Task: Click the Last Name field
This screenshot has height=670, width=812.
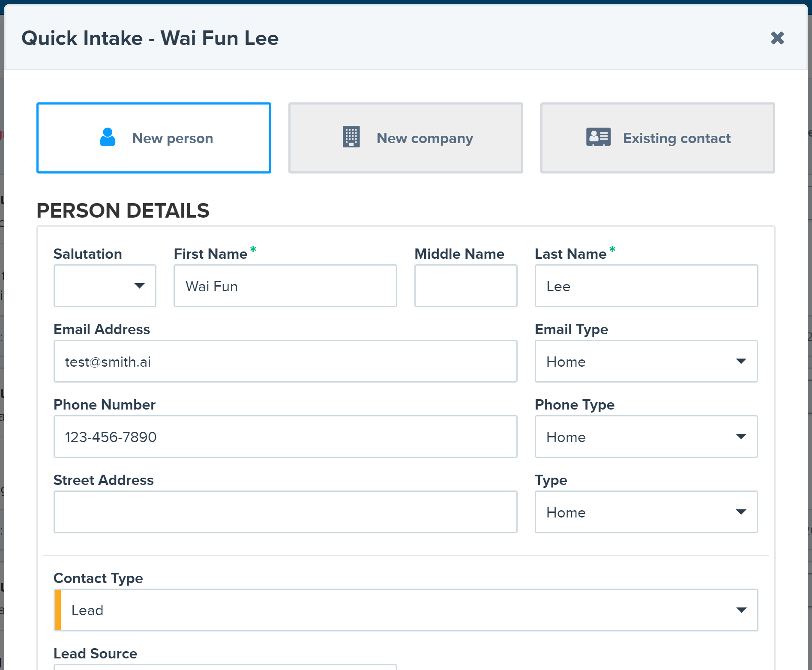Action: [646, 286]
